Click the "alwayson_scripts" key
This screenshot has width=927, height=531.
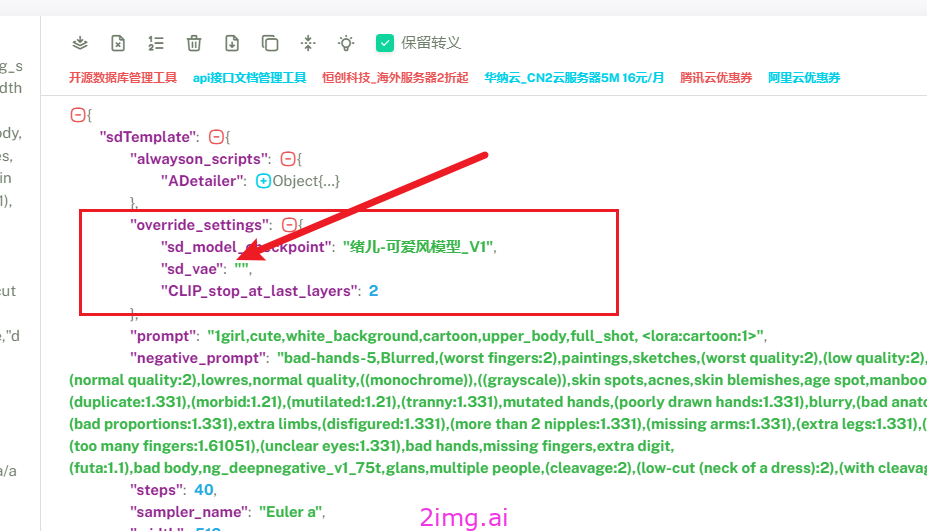pos(199,159)
